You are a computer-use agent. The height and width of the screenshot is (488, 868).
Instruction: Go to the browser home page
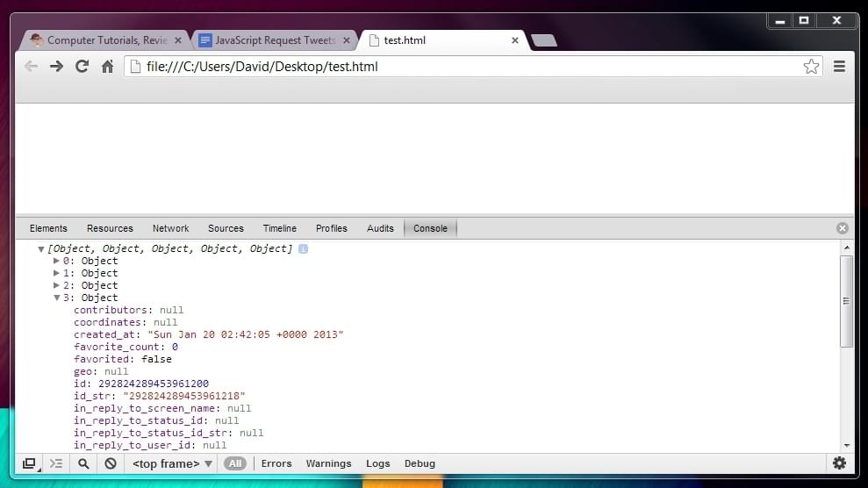point(107,67)
